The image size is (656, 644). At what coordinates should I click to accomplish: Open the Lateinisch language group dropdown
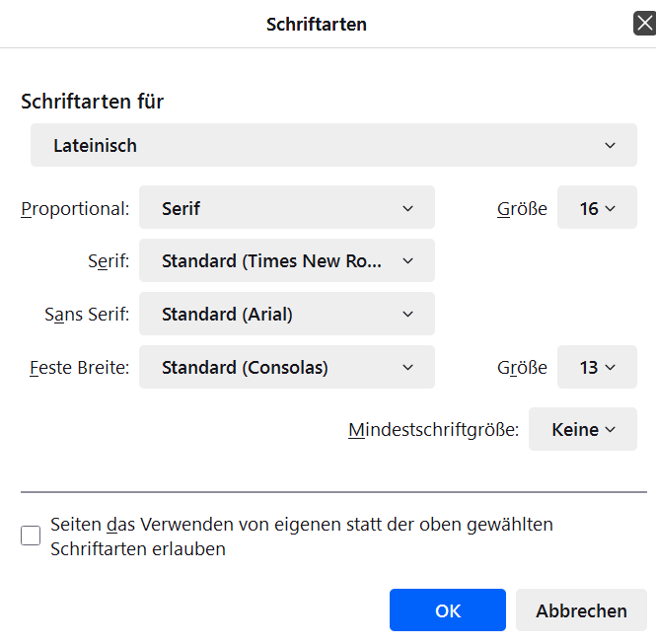coord(333,145)
